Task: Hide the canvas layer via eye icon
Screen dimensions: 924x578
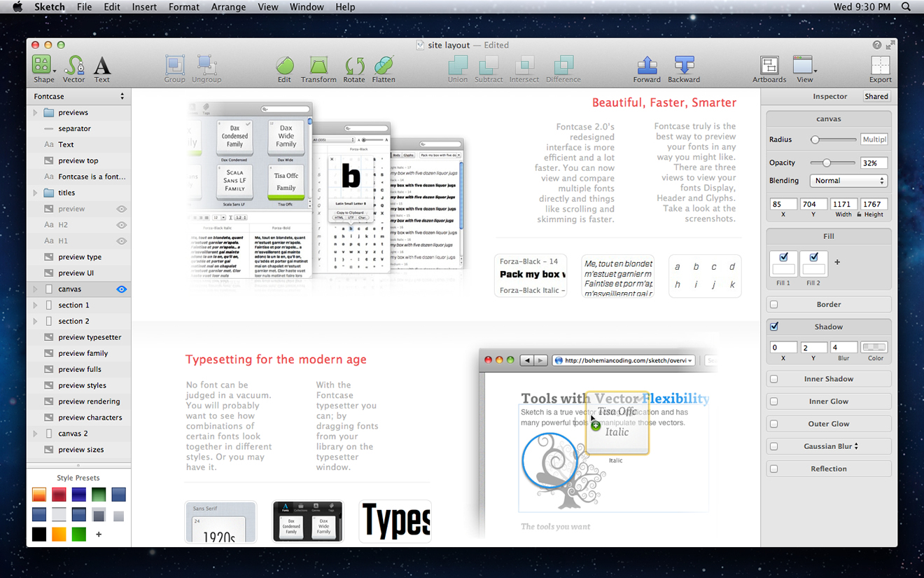Action: pos(122,289)
